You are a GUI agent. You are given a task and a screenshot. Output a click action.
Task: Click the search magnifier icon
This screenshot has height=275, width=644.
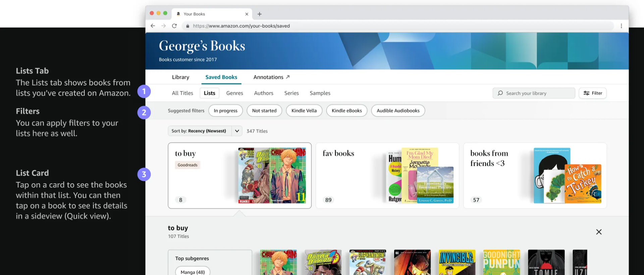pyautogui.click(x=500, y=93)
